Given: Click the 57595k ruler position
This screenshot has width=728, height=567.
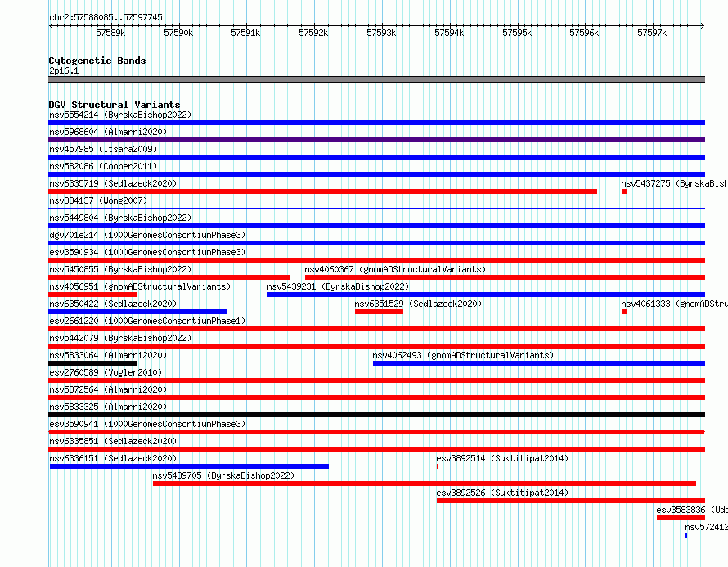Looking at the screenshot, I should click(x=517, y=33).
